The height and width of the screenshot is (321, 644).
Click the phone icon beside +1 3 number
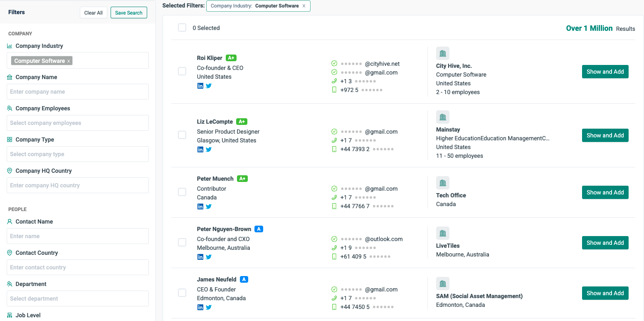click(x=334, y=81)
